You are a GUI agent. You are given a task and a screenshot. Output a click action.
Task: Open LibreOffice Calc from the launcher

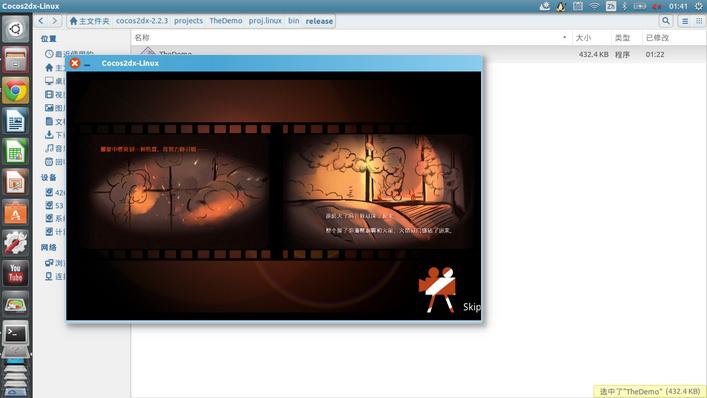15,151
